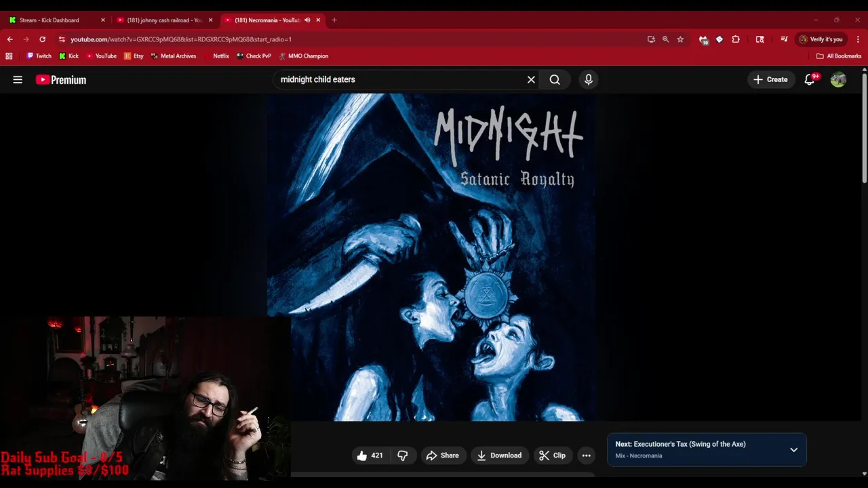
Task: Click the Clip button
Action: pos(552,455)
